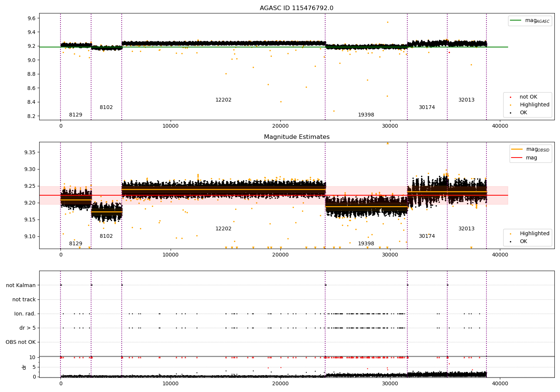Click obsid label 12202 in the middle plot
Image resolution: width=560 pixels, height=392 pixels.
pos(223,229)
